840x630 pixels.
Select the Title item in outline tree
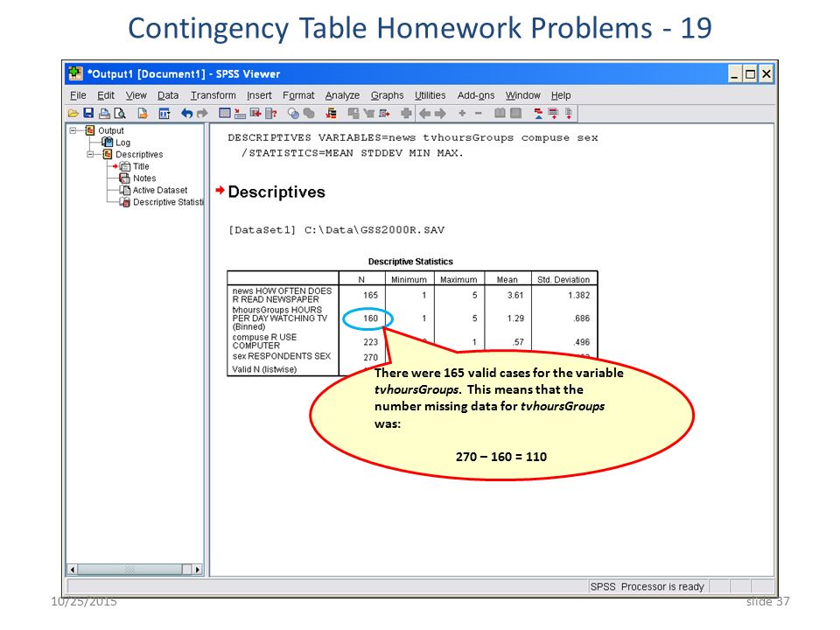[141, 166]
